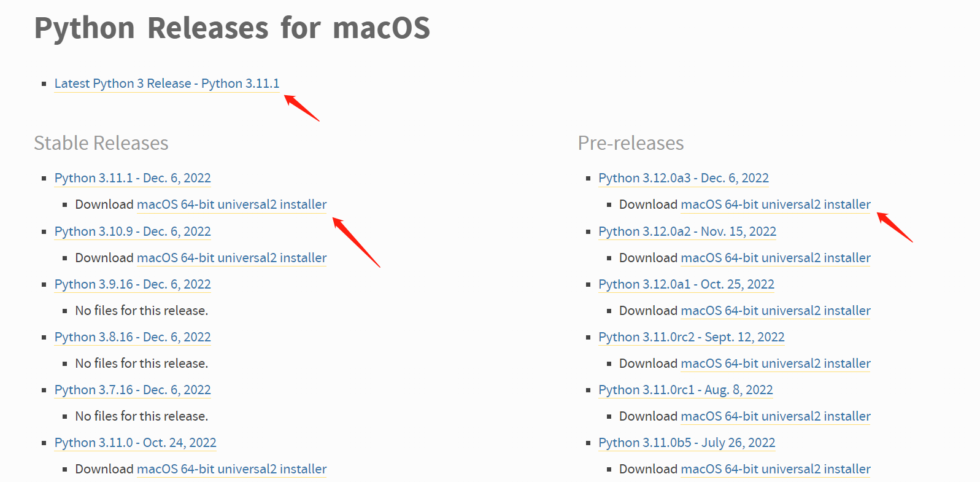Download macOS installer for Python 3.11.1
Screen dimensions: 980x482
[x=231, y=204]
